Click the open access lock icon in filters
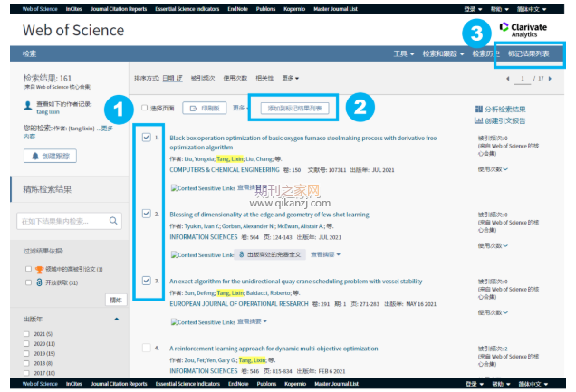Viewport: 576px width, 392px height. coord(39,282)
